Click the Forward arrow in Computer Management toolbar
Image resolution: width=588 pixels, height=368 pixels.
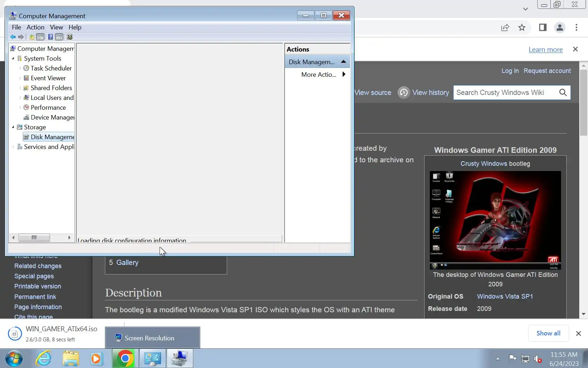click(21, 37)
